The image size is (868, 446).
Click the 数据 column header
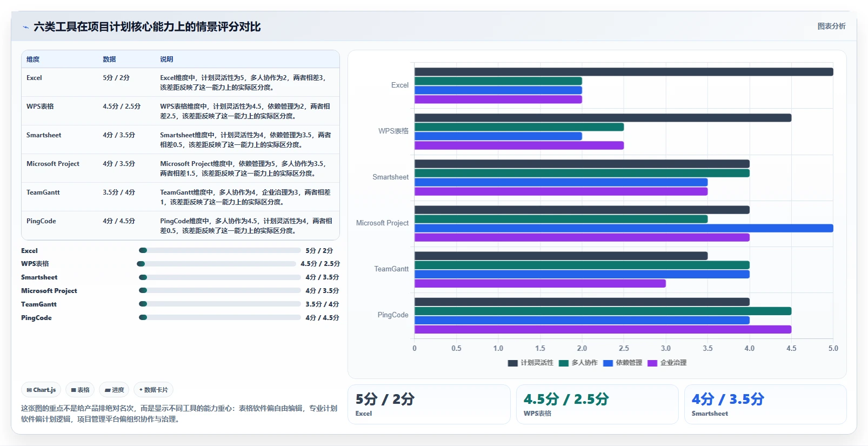coord(109,59)
